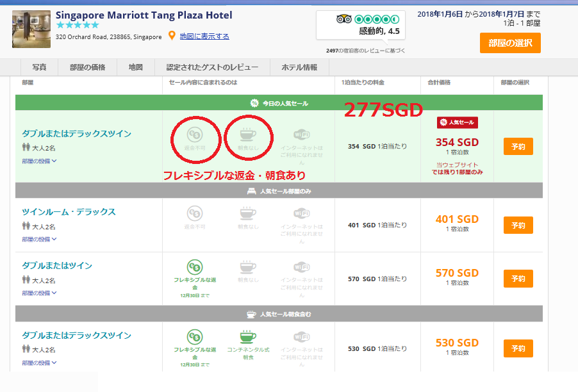Viewport: 578px width, 392px height.
Task: Open the ツインルーム・デラックス room link
Action: pyautogui.click(x=69, y=212)
